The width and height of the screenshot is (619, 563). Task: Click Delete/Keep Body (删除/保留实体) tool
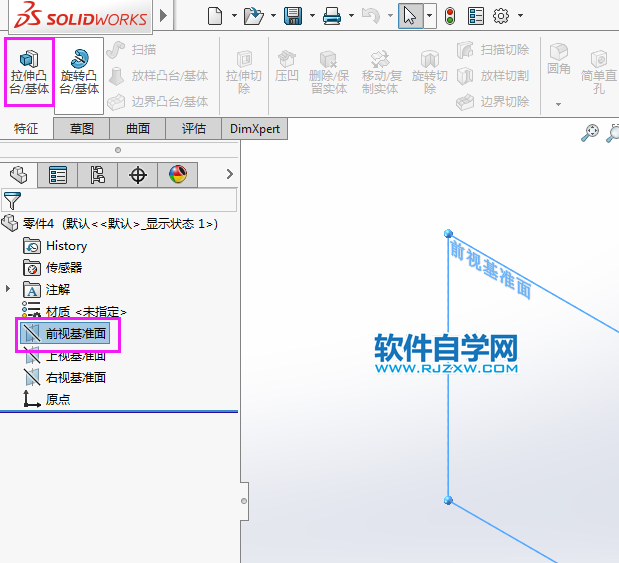[329, 73]
